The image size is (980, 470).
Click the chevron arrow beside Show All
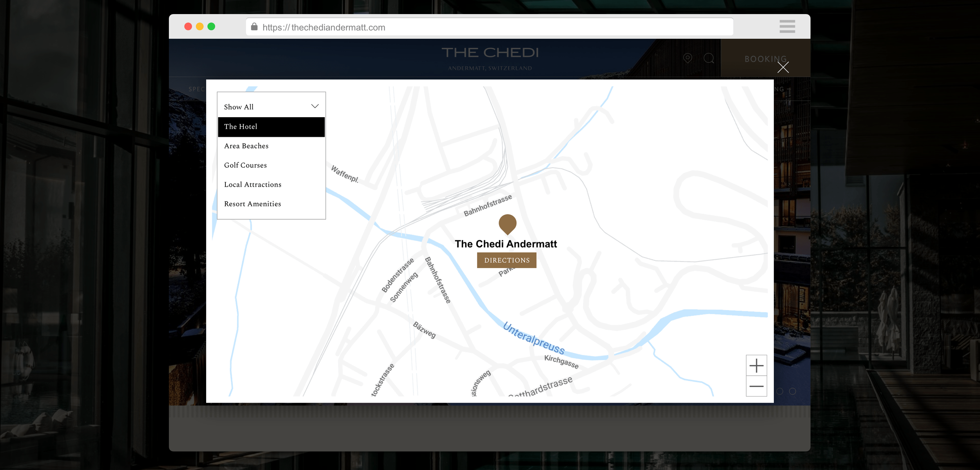tap(315, 106)
